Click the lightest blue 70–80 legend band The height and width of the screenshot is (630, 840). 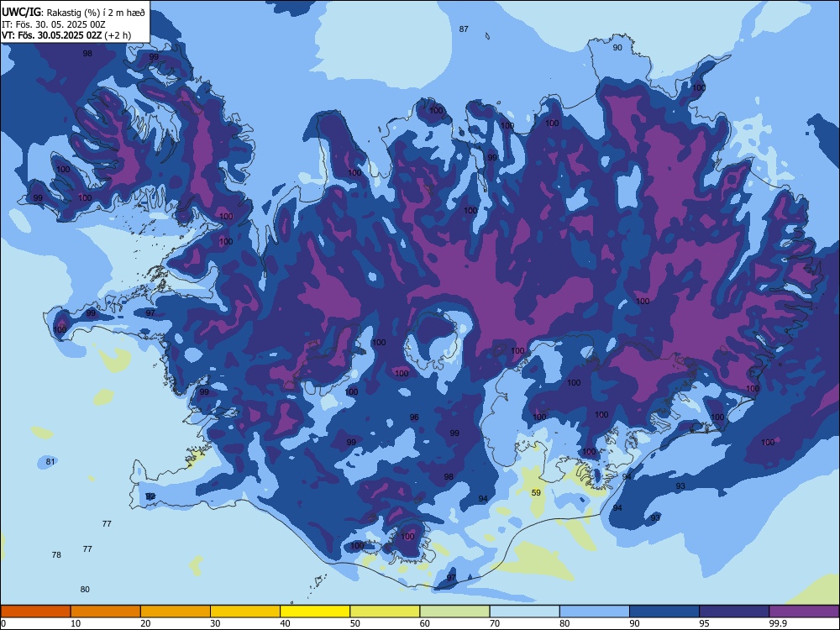[x=524, y=612]
